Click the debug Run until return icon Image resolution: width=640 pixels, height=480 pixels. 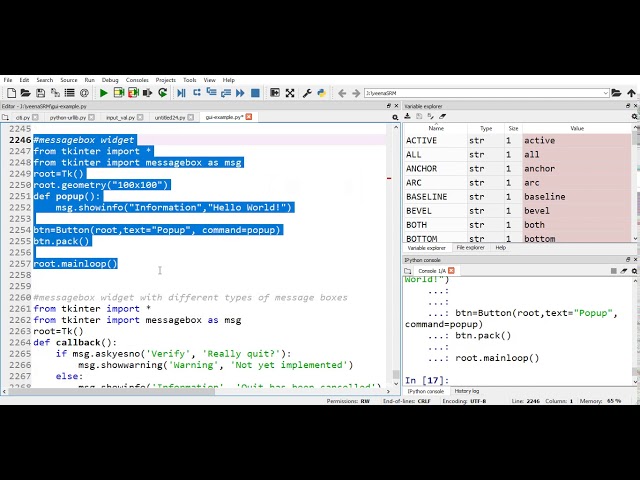(x=226, y=93)
